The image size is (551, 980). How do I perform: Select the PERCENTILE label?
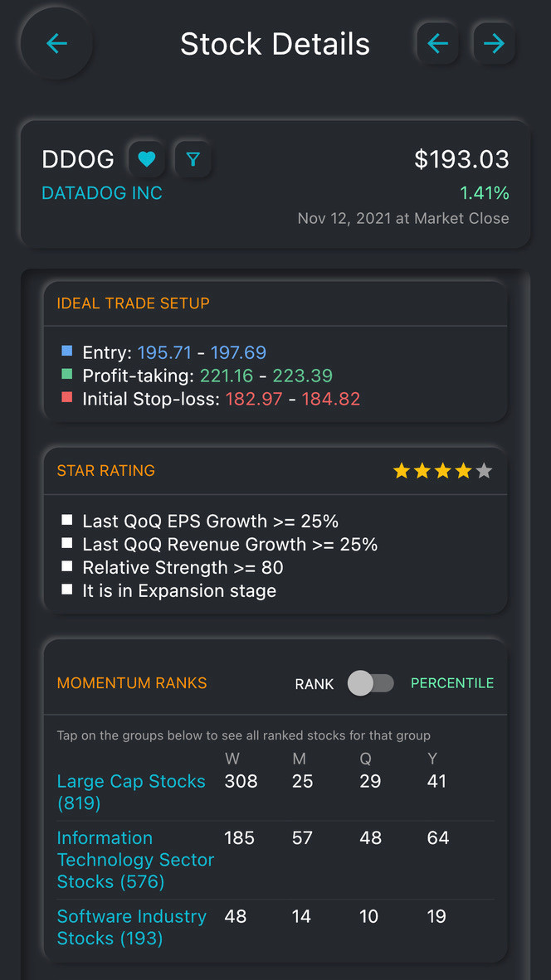click(x=452, y=683)
